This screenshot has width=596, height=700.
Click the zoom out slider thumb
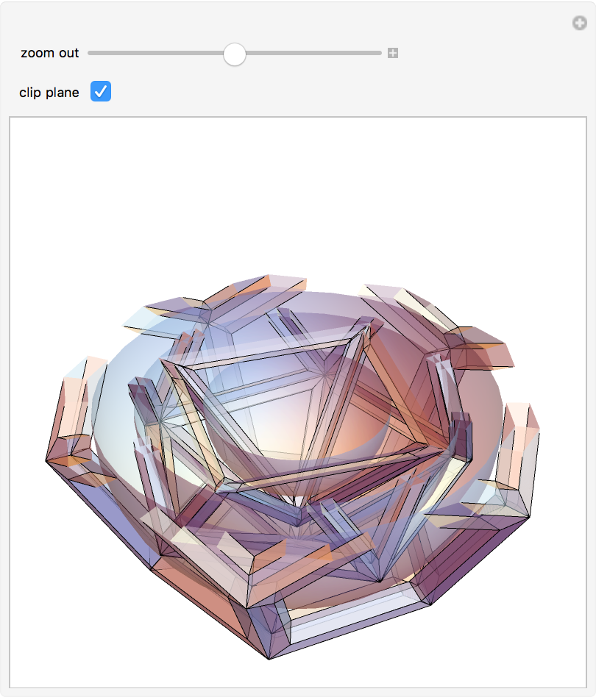[x=235, y=54]
